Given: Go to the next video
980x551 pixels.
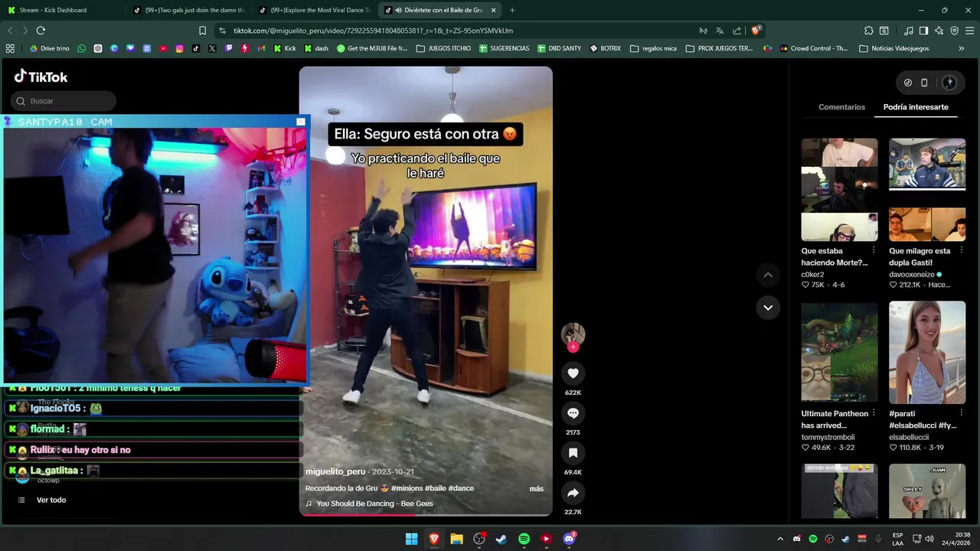Looking at the screenshot, I should pos(768,308).
